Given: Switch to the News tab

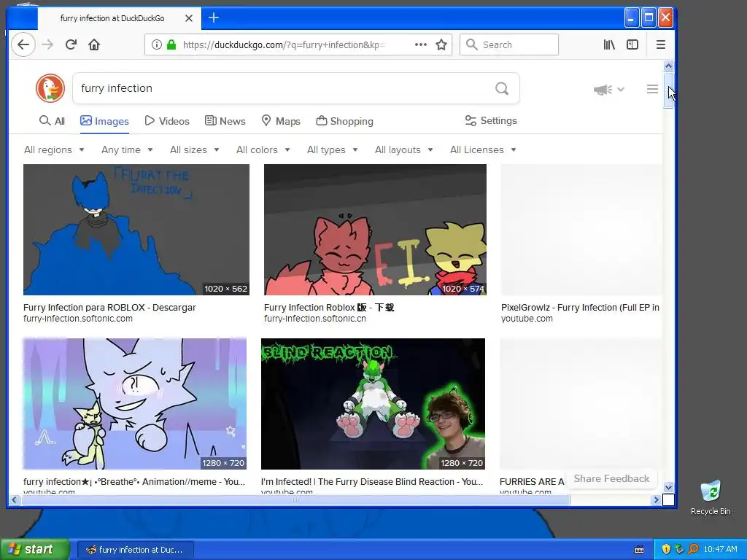Looking at the screenshot, I should 225,121.
